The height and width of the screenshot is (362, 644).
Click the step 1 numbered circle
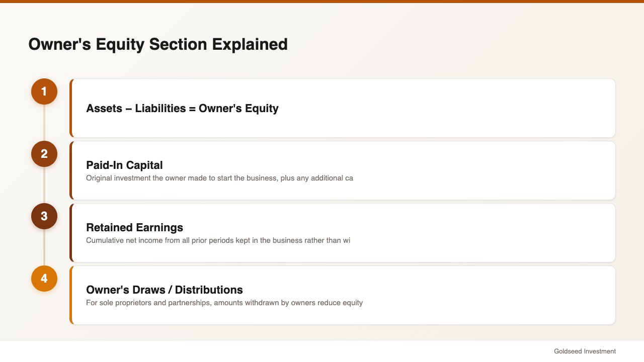pyautogui.click(x=44, y=92)
